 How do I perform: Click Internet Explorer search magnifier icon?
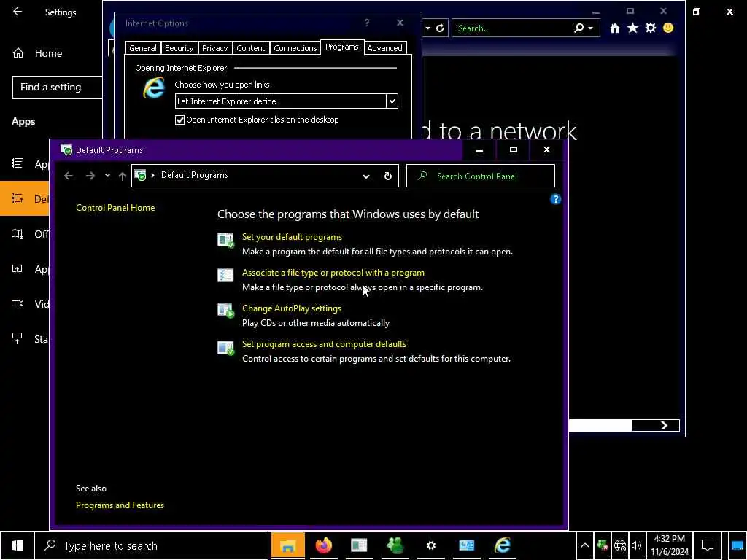click(x=578, y=28)
